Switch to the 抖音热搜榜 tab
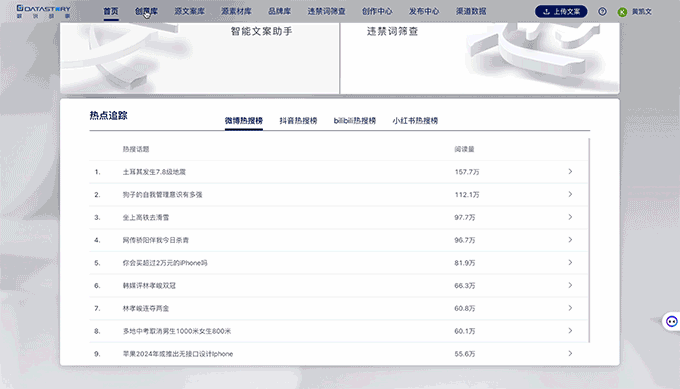Screen dimensions: 680x389 (298, 121)
